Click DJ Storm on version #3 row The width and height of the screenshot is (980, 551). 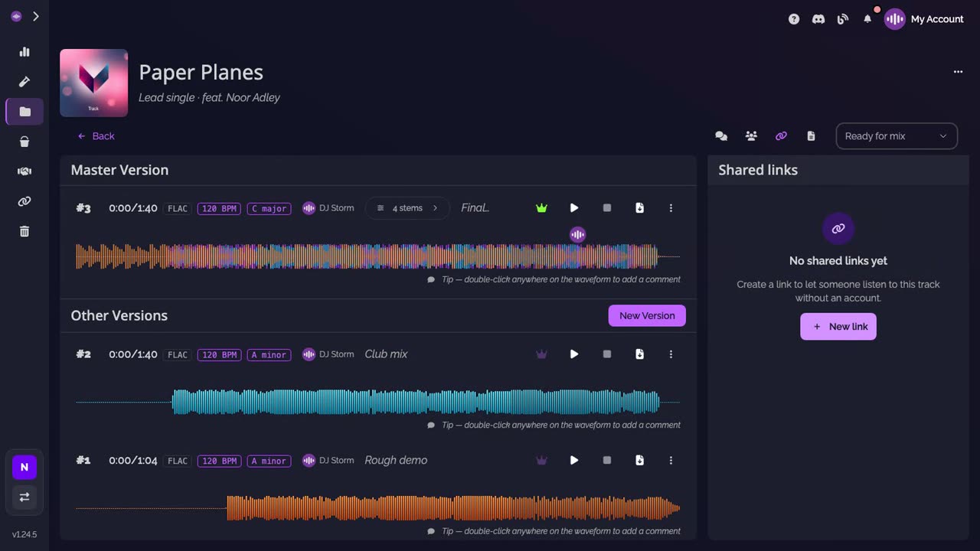pos(328,208)
